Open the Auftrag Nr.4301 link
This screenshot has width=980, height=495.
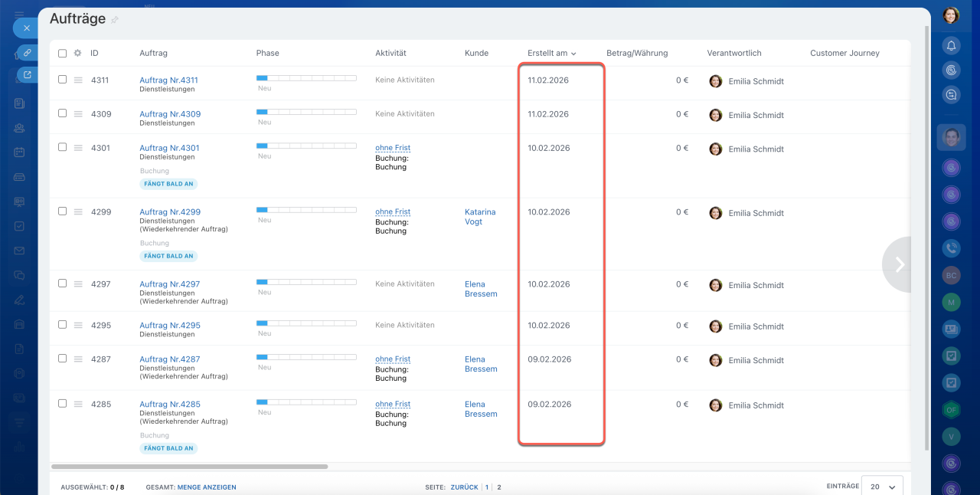169,148
